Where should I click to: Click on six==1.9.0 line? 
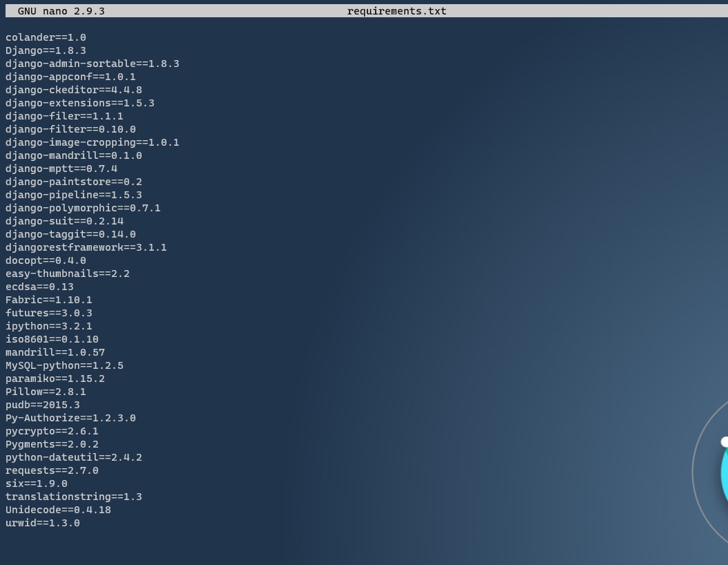point(36,483)
